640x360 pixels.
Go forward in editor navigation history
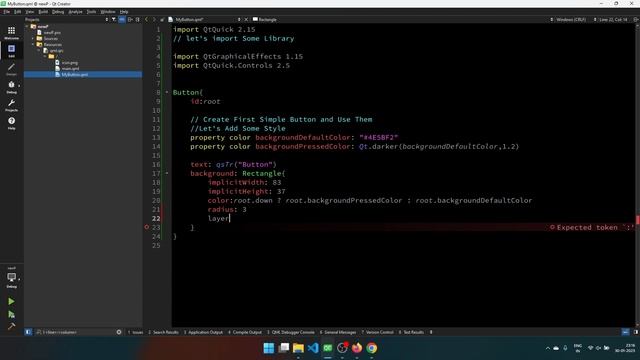pos(154,19)
